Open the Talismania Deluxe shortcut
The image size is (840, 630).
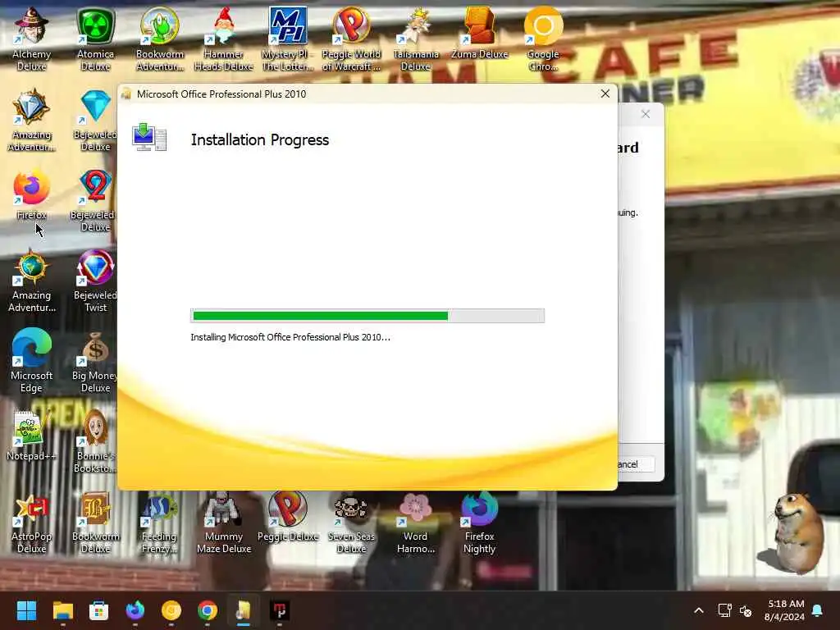pyautogui.click(x=416, y=39)
